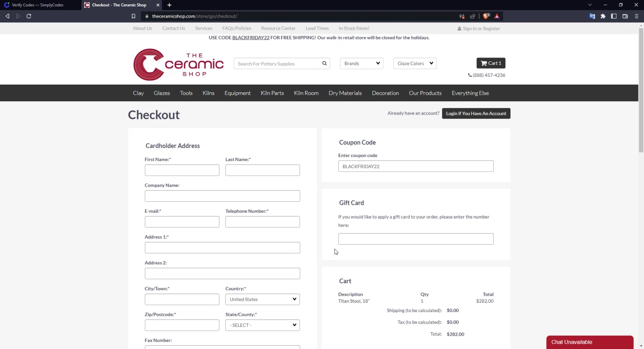Open the Equipment menu

(x=237, y=93)
